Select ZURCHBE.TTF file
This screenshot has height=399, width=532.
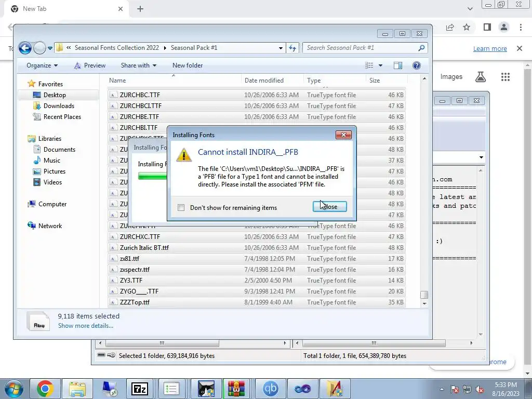(x=257, y=117)
